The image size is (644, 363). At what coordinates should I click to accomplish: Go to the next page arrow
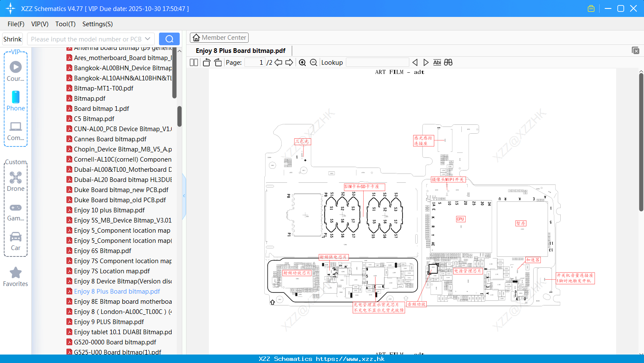pos(289,63)
